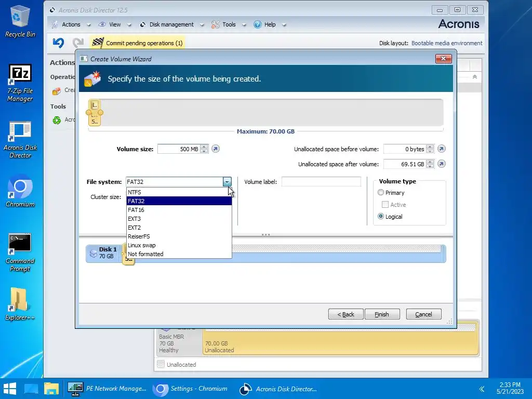Image resolution: width=532 pixels, height=399 pixels.
Task: Collapse panel with double chevron at right
Action: [475, 77]
